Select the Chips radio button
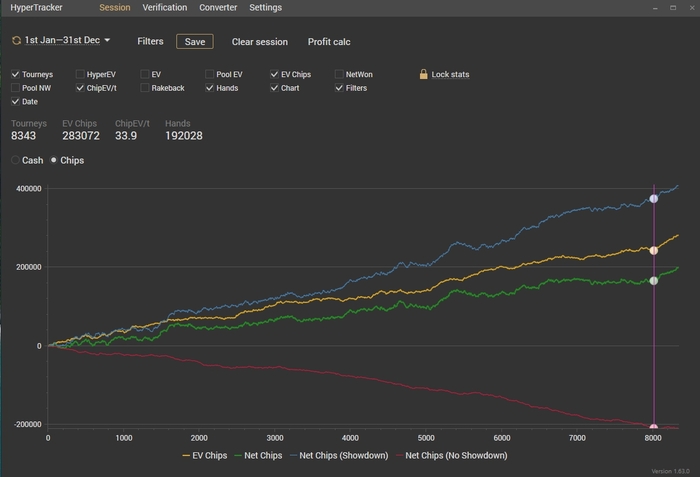Screen dimensions: 700x477 pos(54,160)
